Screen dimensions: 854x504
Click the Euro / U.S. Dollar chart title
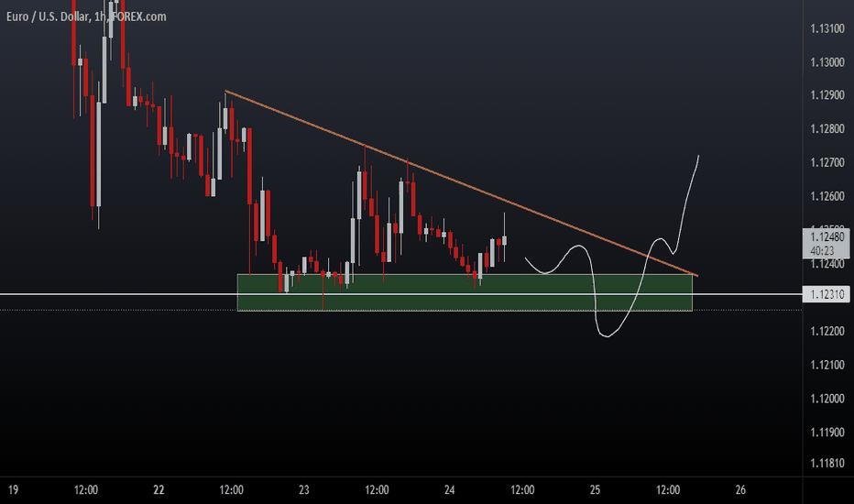tap(86, 16)
